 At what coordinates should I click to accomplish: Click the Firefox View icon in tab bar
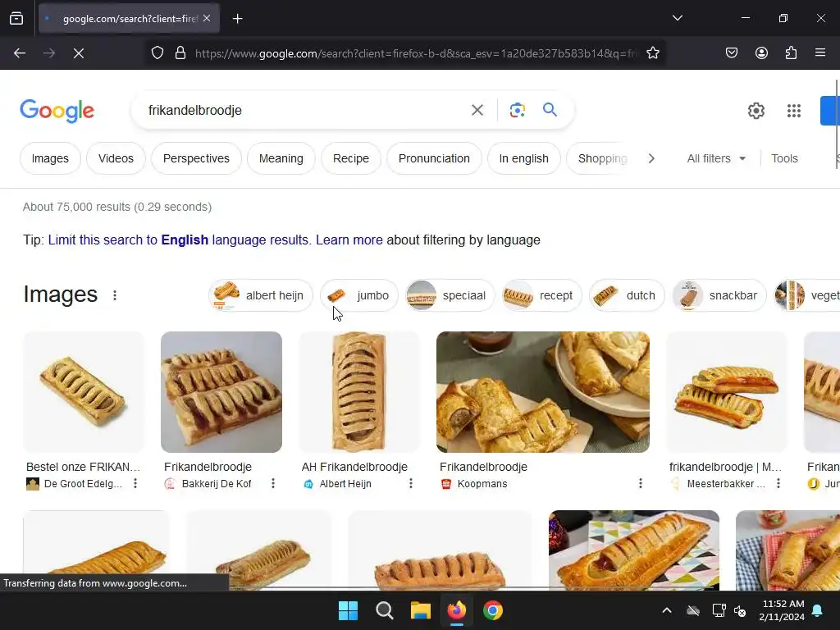click(x=16, y=18)
